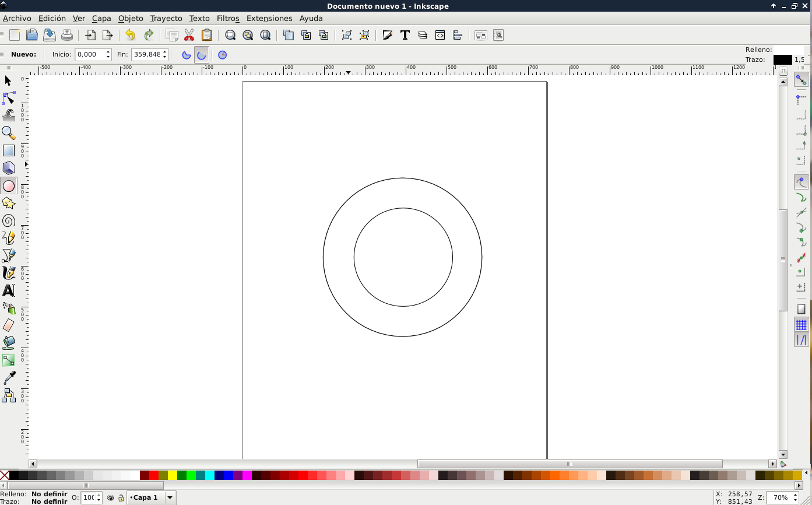This screenshot has height=505, width=812.
Task: Select the Node editing tool
Action: click(8, 98)
